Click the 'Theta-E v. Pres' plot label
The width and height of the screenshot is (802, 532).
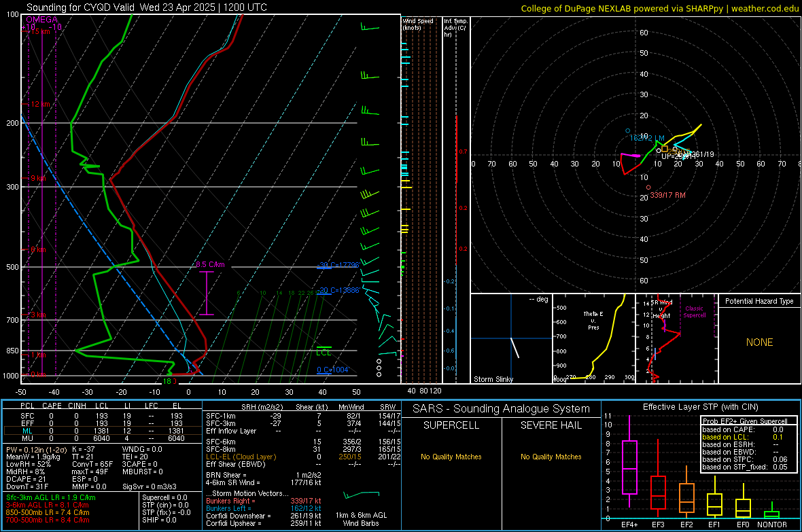point(593,320)
